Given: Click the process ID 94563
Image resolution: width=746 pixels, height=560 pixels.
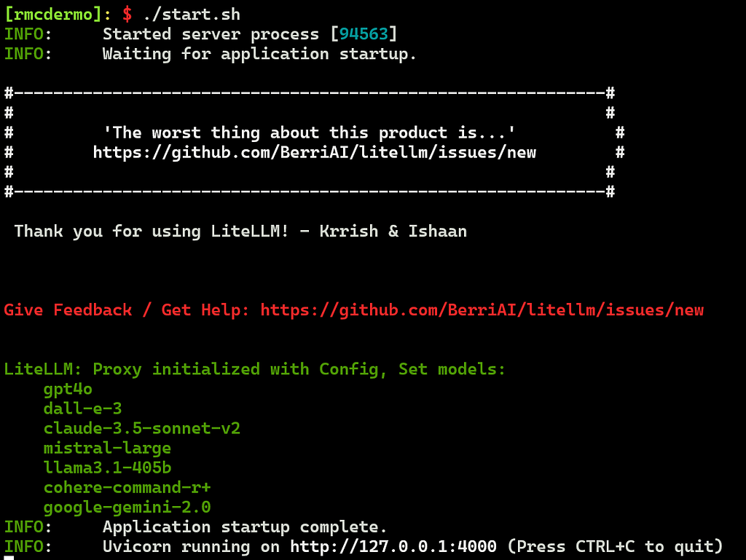Looking at the screenshot, I should 364,34.
